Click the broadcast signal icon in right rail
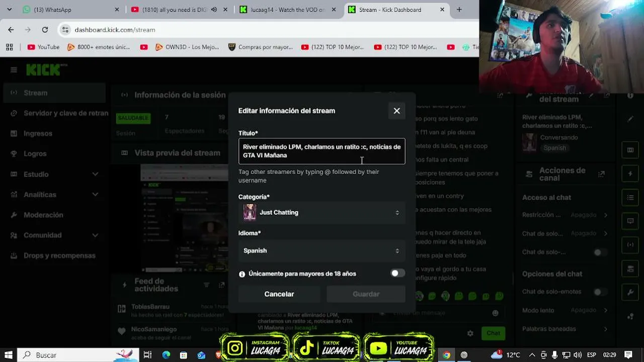 630,245
